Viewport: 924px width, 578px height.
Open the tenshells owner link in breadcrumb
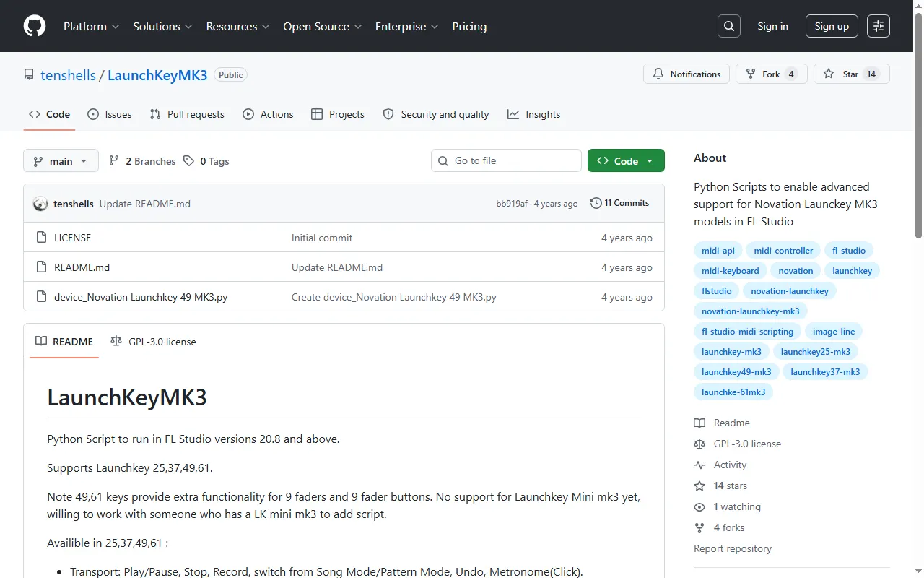click(69, 75)
